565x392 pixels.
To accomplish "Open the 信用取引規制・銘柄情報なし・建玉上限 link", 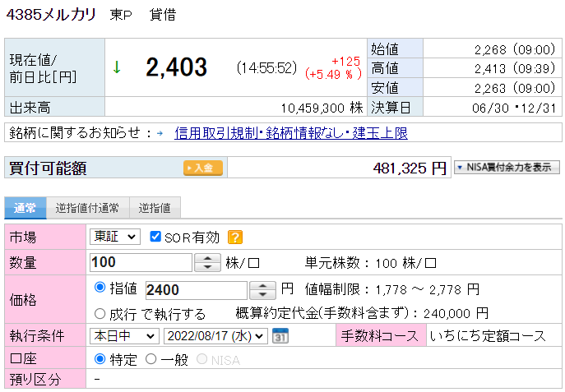I will 291,133.
